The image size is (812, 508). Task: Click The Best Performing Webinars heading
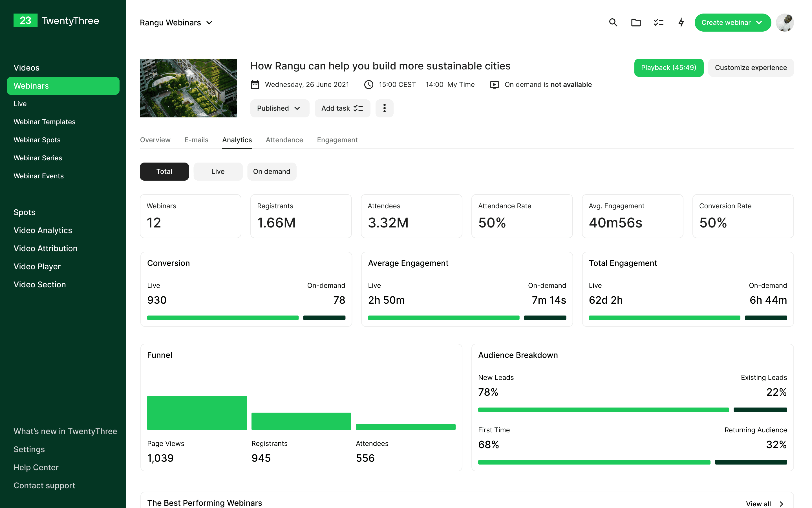pyautogui.click(x=204, y=503)
